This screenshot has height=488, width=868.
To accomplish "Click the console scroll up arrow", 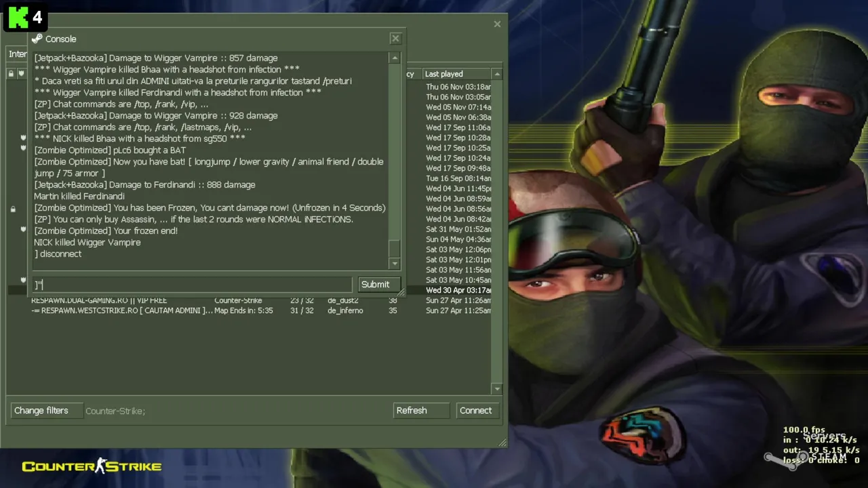I will pyautogui.click(x=394, y=58).
